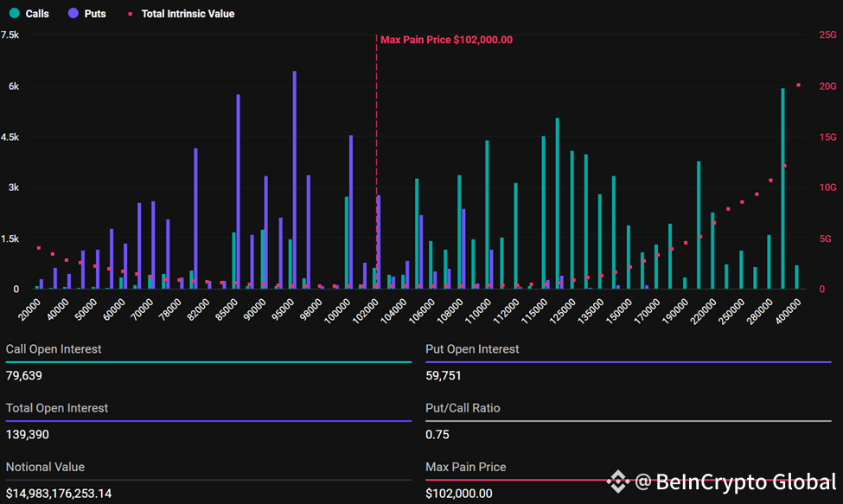Select the 108000 x-axis label
This screenshot has height=504, width=843.
[450, 311]
